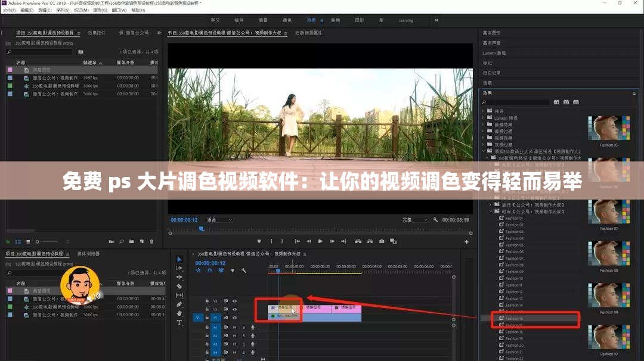The image size is (644, 361).
Task: Select the Razor tool
Action: click(179, 286)
